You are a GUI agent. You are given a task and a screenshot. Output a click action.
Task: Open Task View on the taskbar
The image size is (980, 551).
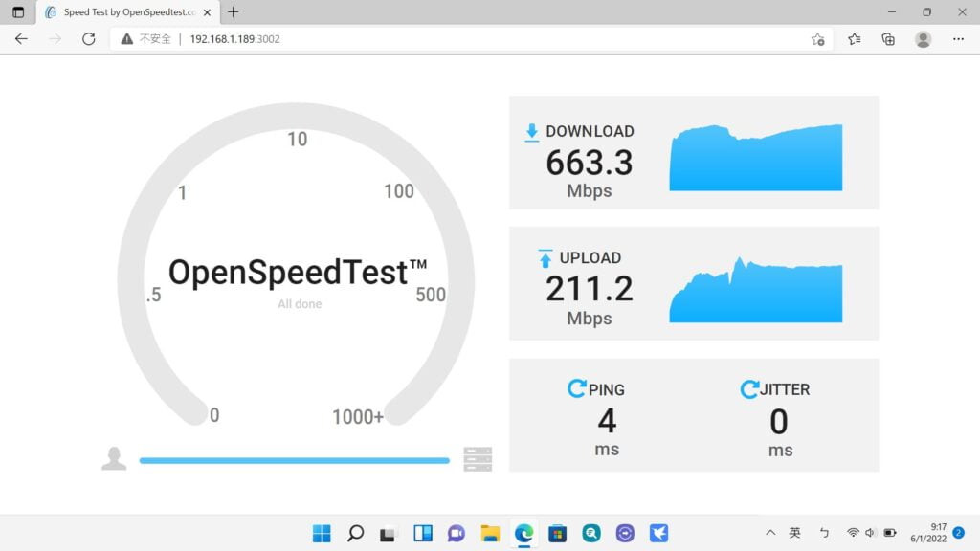click(389, 533)
